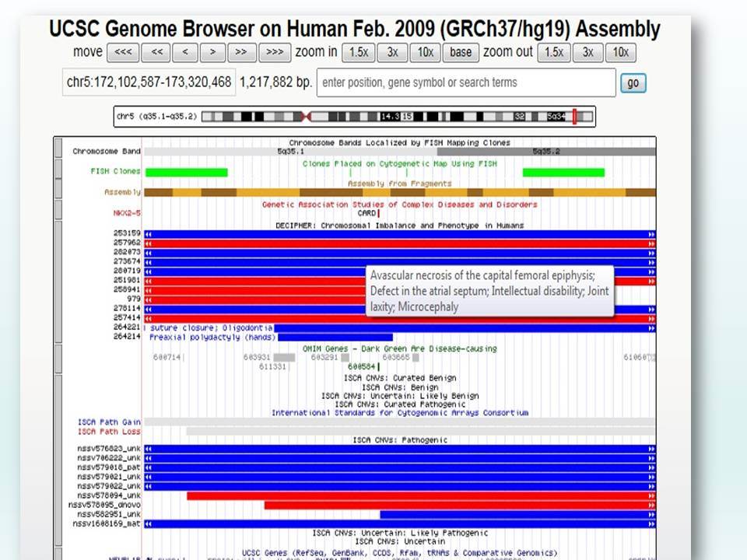747x560 pixels.
Task: Select DECIPHER entry 264214
Action: coord(335,338)
